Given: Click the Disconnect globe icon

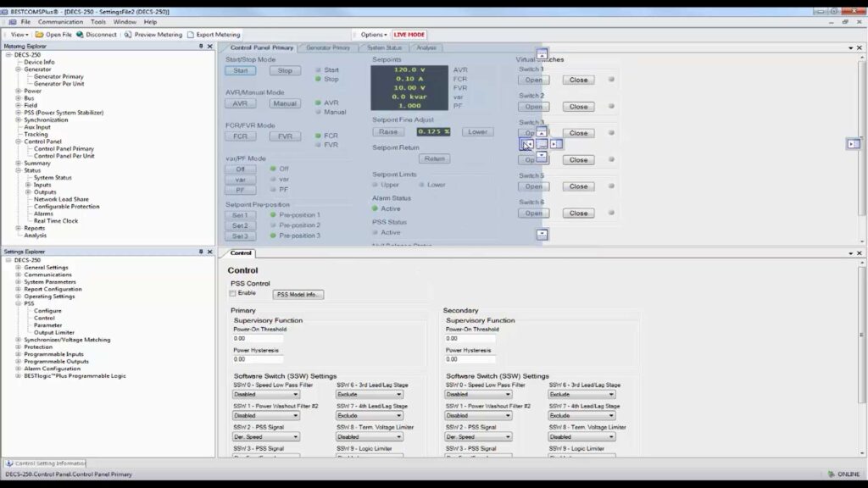Looking at the screenshot, I should [x=80, y=35].
